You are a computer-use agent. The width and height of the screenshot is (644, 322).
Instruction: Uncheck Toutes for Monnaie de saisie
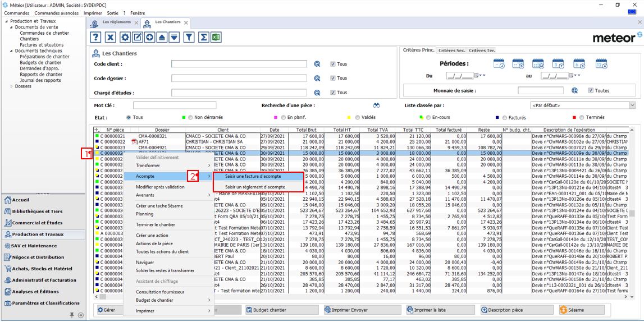click(x=591, y=91)
